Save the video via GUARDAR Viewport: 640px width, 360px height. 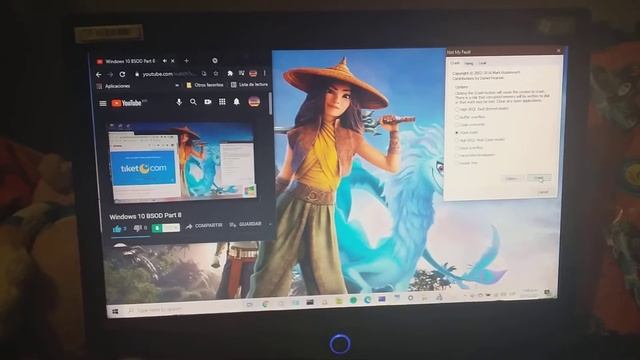point(245,224)
